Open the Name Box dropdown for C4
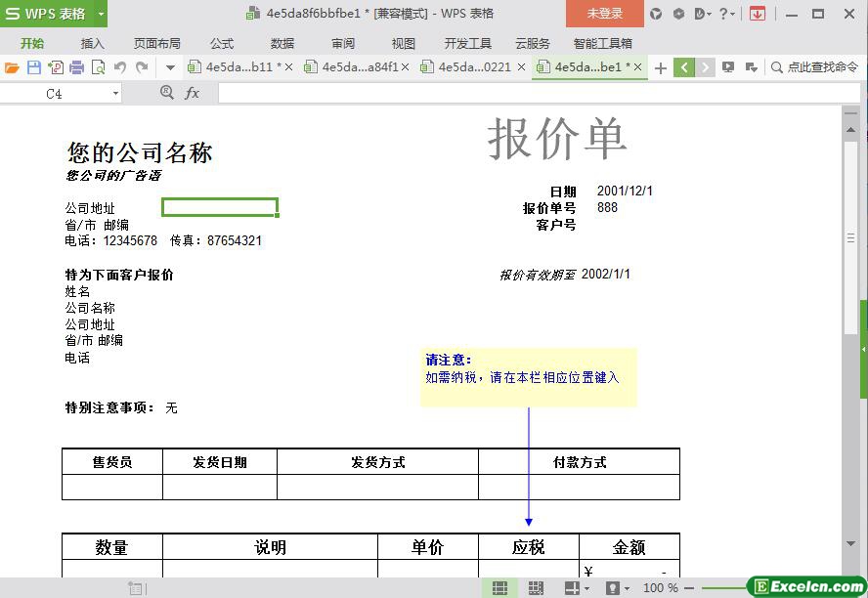 click(x=115, y=94)
